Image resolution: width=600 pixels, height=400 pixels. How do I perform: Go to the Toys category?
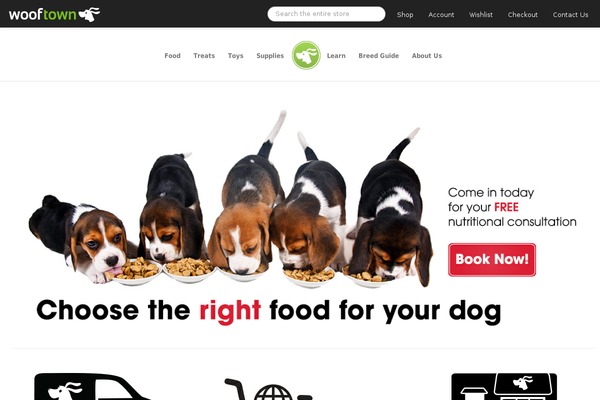235,56
